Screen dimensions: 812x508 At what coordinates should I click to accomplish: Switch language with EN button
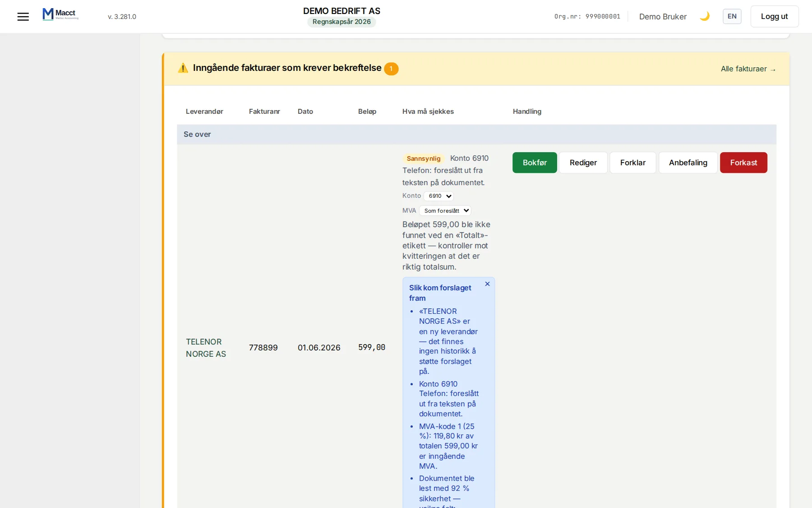[x=732, y=17]
